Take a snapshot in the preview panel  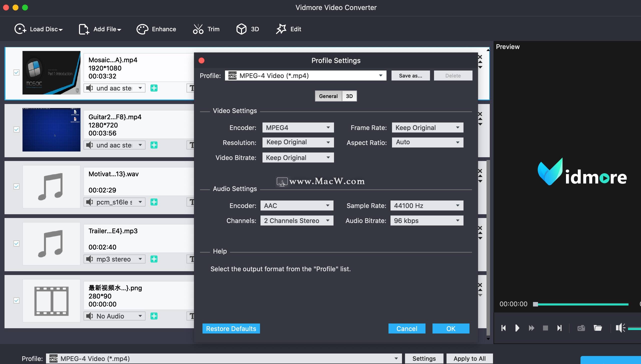tap(581, 328)
